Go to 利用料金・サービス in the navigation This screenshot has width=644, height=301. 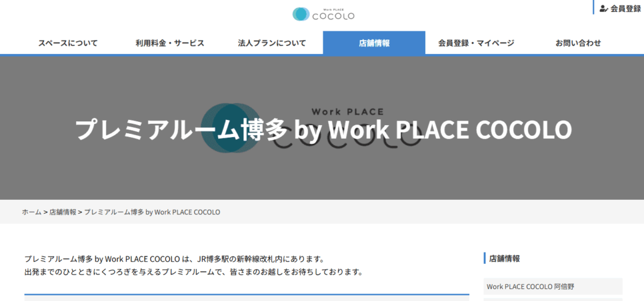[x=170, y=43]
